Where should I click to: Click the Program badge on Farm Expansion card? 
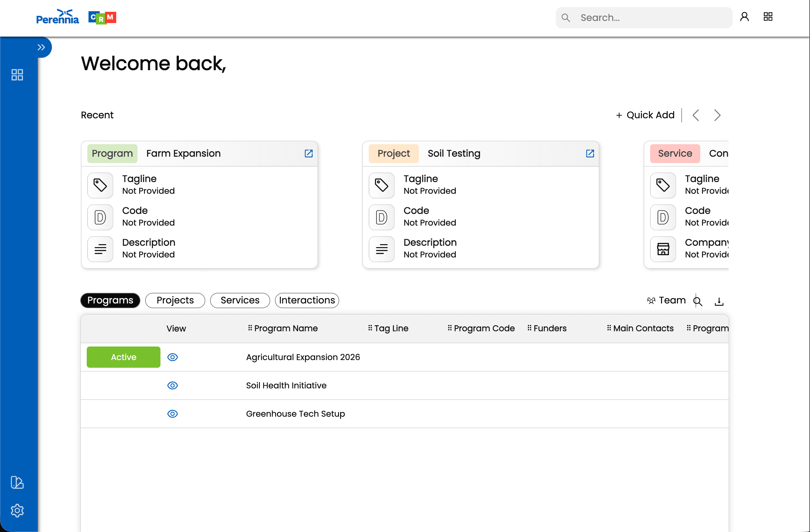(x=112, y=153)
